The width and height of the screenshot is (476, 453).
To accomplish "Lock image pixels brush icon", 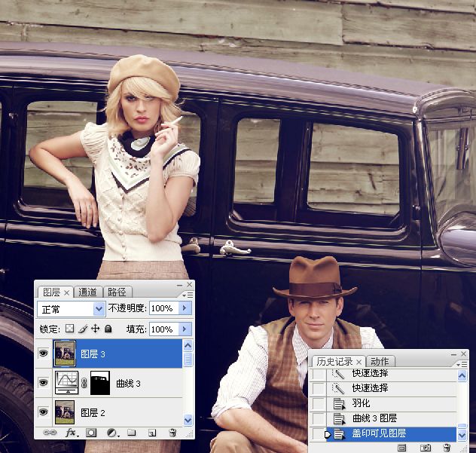I will [83, 329].
